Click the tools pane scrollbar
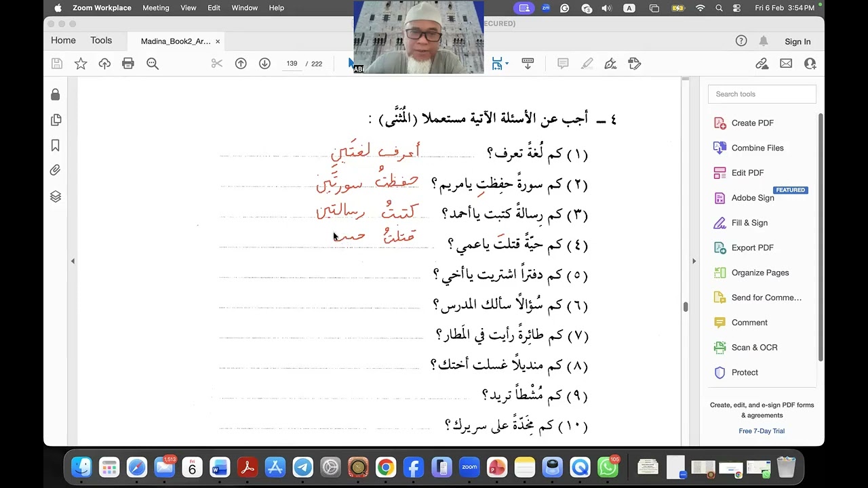Viewport: 868px width, 488px height. tap(821, 237)
